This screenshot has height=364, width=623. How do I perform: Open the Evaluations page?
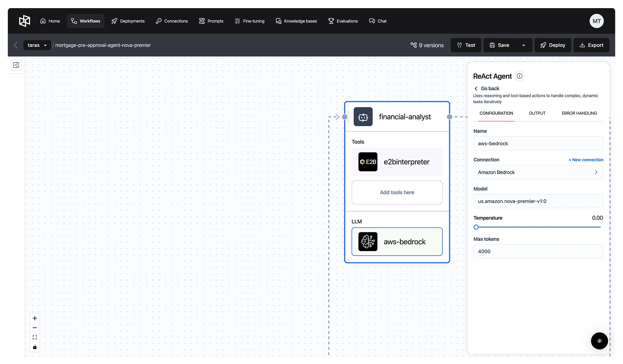[343, 21]
